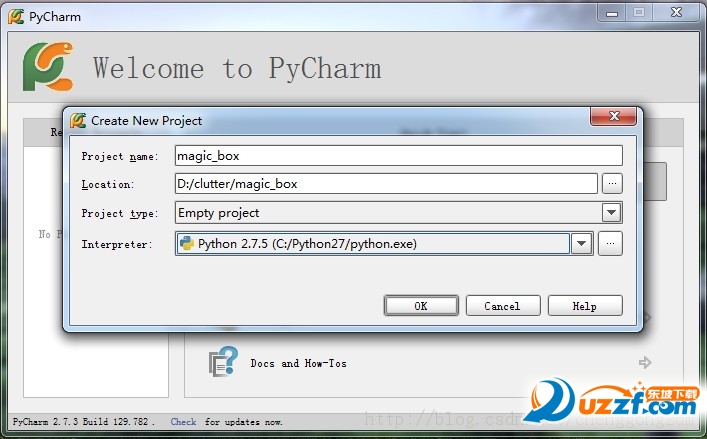This screenshot has width=707, height=439.
Task: Click the arrow next to Docs and How-Tos
Action: [645, 362]
